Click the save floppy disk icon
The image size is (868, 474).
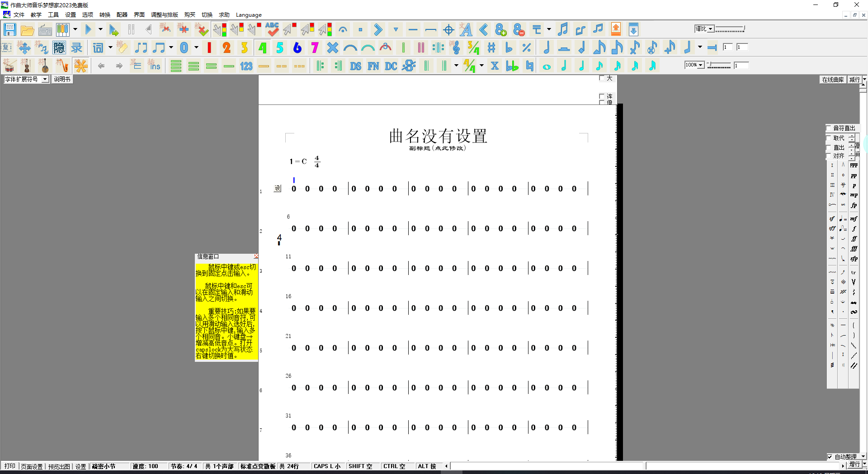pyautogui.click(x=9, y=30)
